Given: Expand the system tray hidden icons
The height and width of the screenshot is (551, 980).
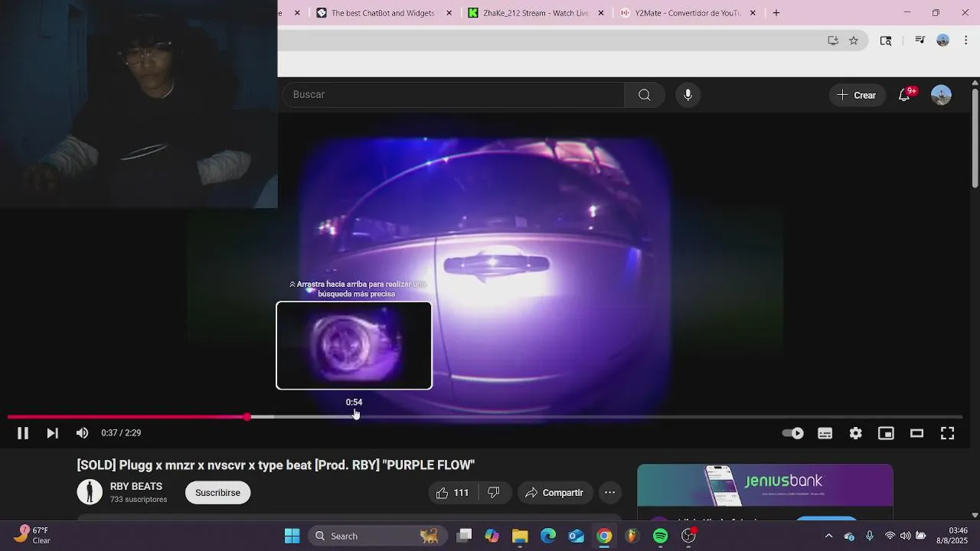Looking at the screenshot, I should [x=828, y=536].
